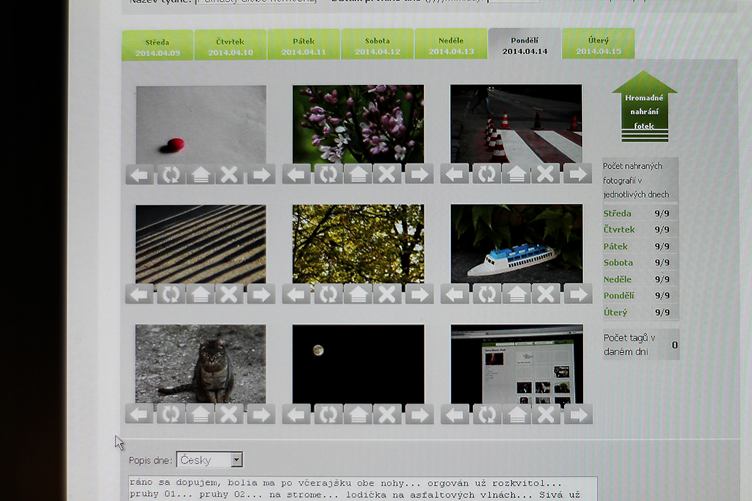This screenshot has width=752, height=501.
Task: Delete the traffic cones photo
Action: point(546,174)
